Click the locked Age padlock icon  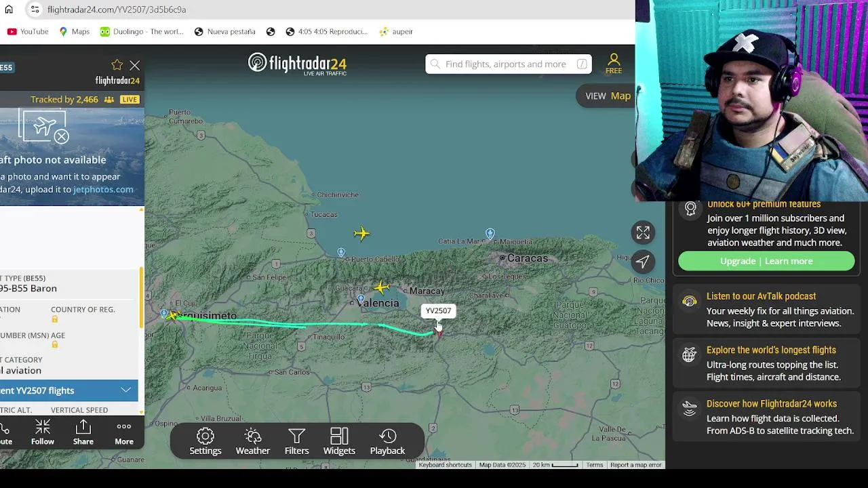click(55, 344)
